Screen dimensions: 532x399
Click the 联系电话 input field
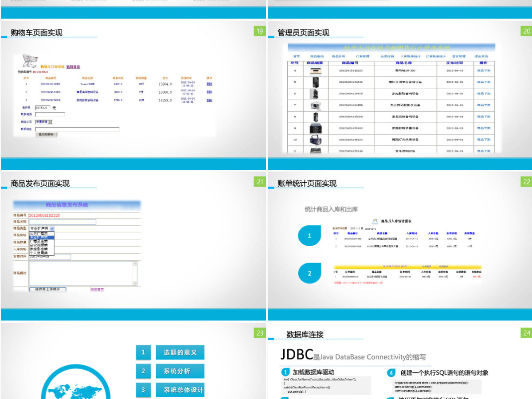[x=50, y=114]
